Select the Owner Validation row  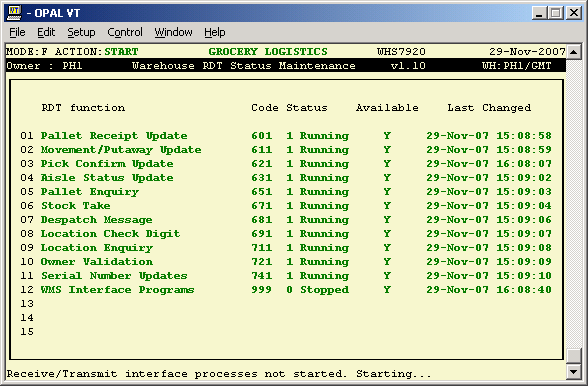[x=286, y=262]
